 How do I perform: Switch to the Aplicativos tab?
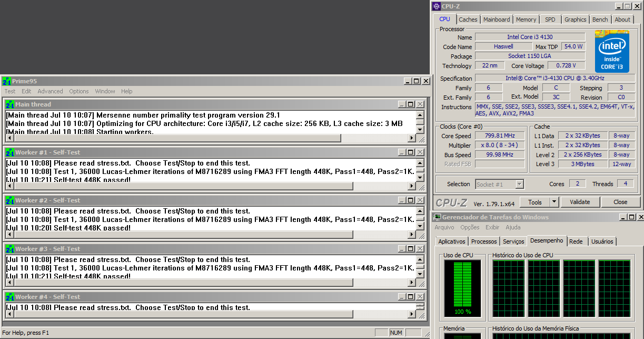pos(452,241)
